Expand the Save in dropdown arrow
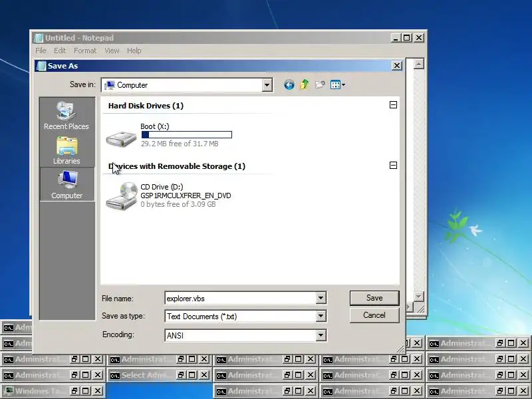The image size is (532, 399). coord(267,85)
